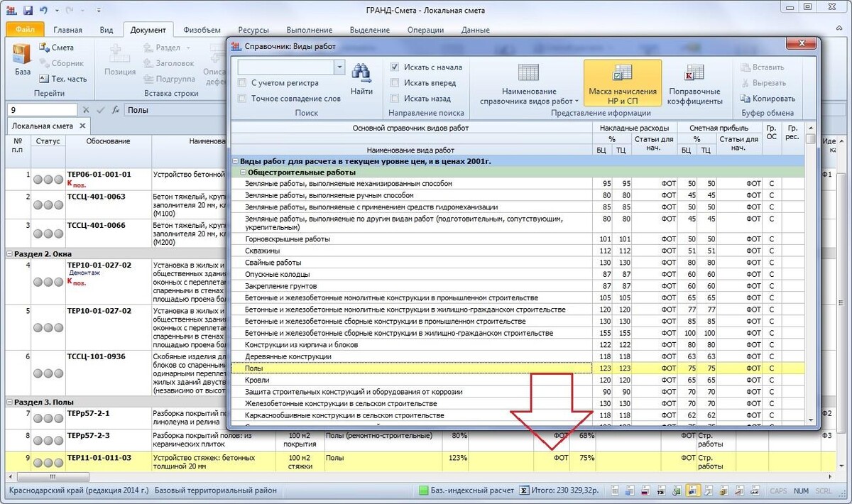Click the Смета icon in Перейти group
The image size is (852, 504).
click(44, 48)
